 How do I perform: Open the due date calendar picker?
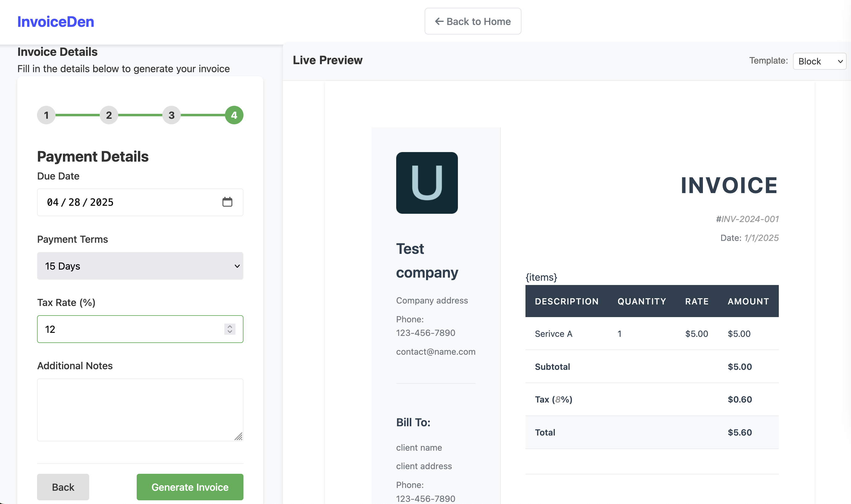coord(228,202)
